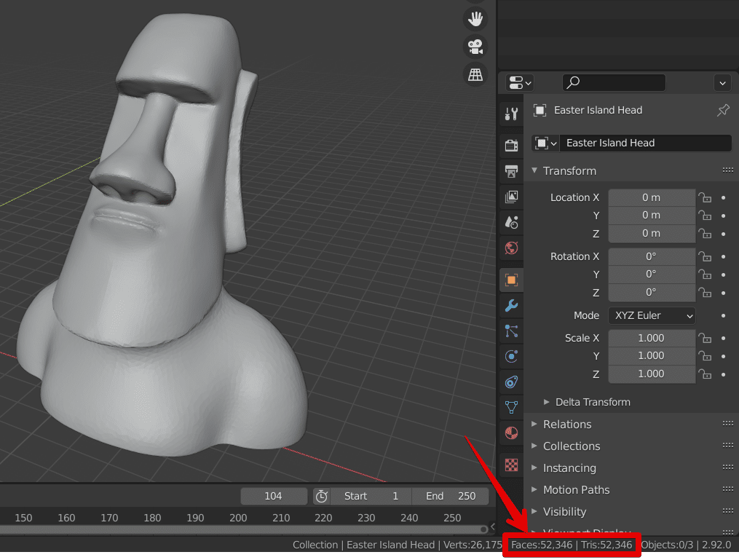Lock Location Z with padlock toggle

point(705,233)
